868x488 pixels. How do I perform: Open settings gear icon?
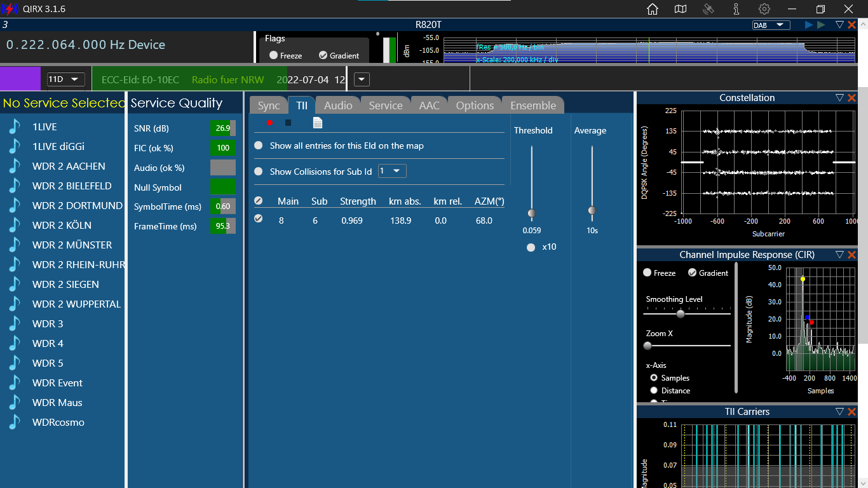pos(764,9)
